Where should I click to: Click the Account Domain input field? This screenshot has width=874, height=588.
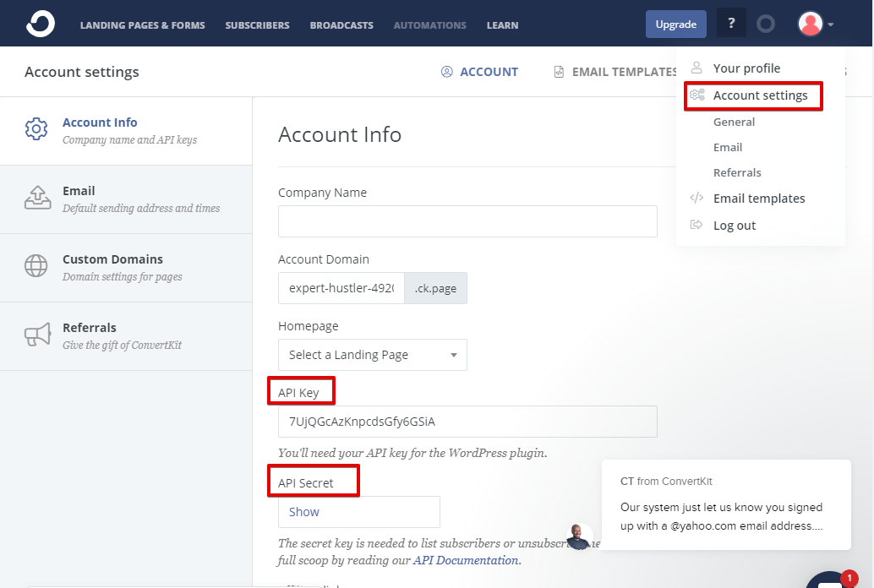[x=341, y=288]
